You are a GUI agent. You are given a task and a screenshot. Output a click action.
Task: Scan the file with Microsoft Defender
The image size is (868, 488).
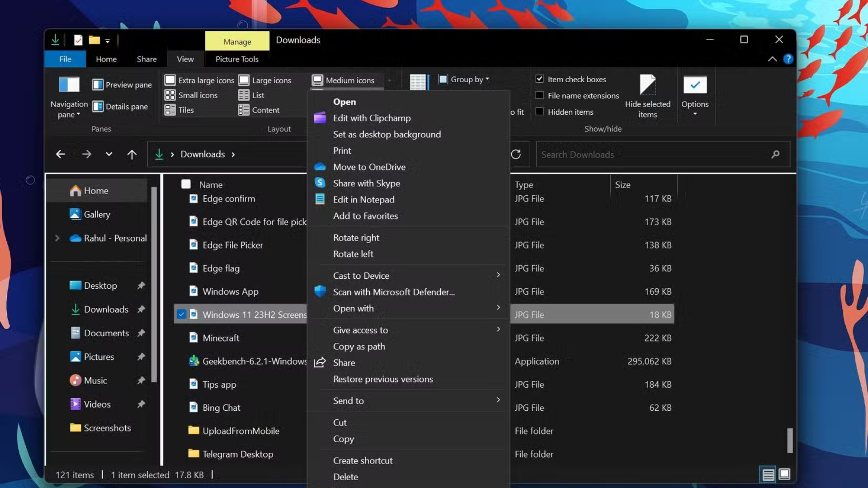pyautogui.click(x=393, y=292)
